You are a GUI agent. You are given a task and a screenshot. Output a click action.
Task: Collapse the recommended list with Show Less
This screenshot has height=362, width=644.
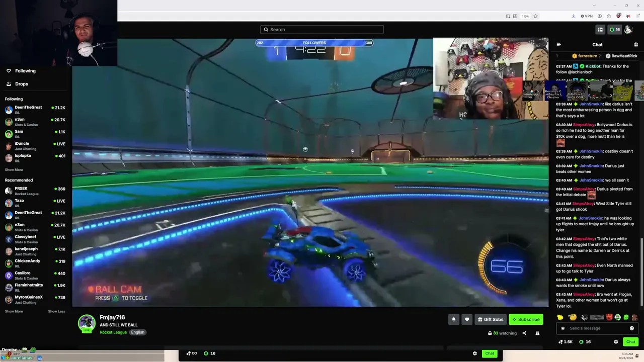tap(56, 311)
